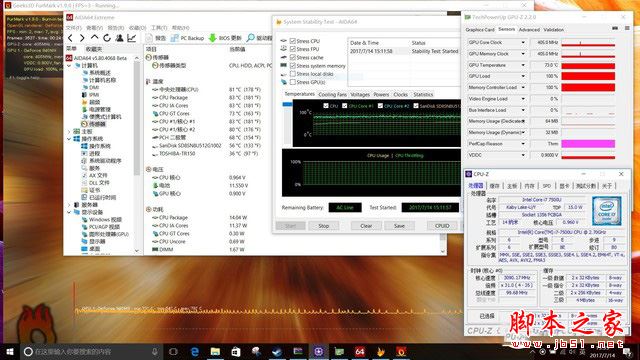640x360 pixels.
Task: Open Favorites tab in AIDA64 sidebar
Action: 94,49
